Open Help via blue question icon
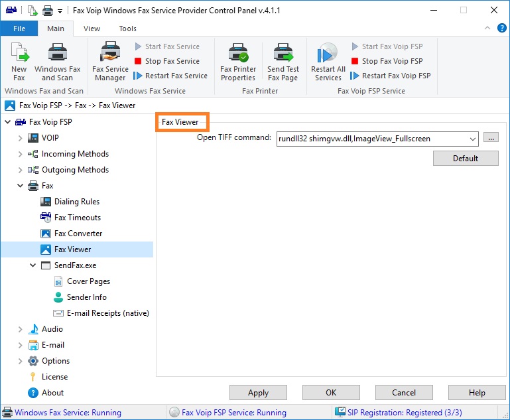This screenshot has height=420, width=510. 501,29
